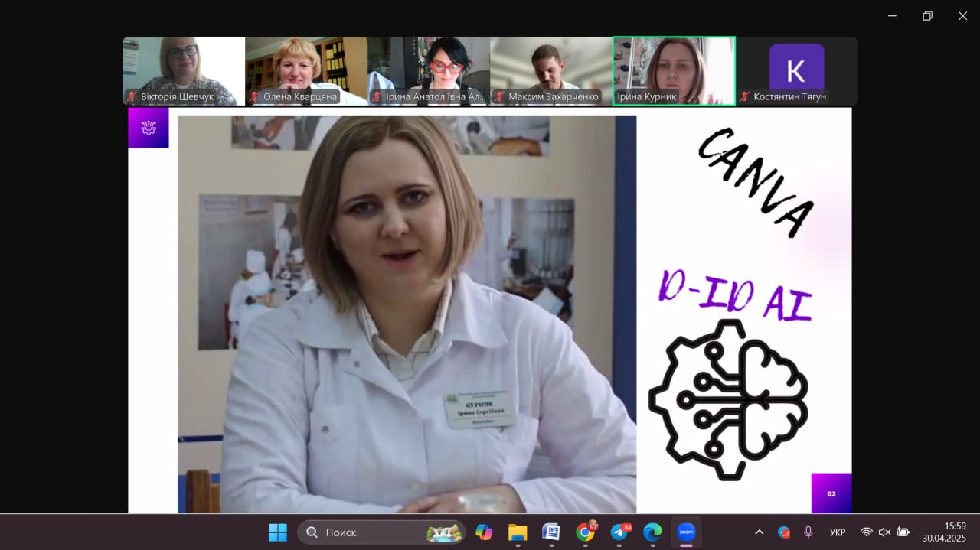Switch to Google Chrome in taskbar
980x550 pixels.
coord(586,532)
